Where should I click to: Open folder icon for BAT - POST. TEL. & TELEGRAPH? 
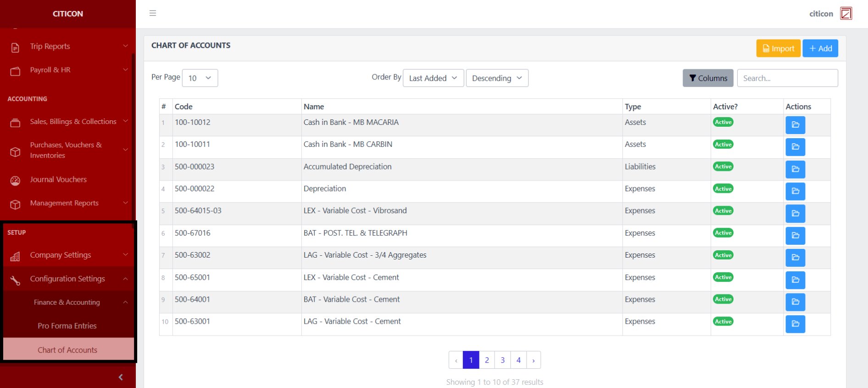click(795, 236)
